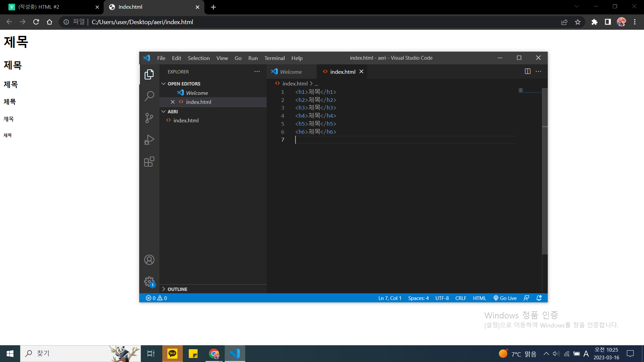Click the Accounts icon in activity bar

pyautogui.click(x=149, y=260)
